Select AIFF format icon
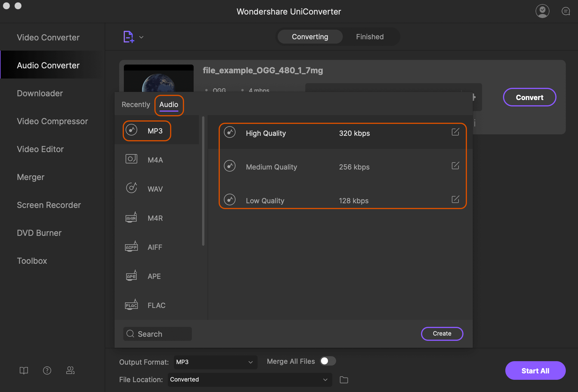The width and height of the screenshot is (578, 392). click(x=131, y=247)
